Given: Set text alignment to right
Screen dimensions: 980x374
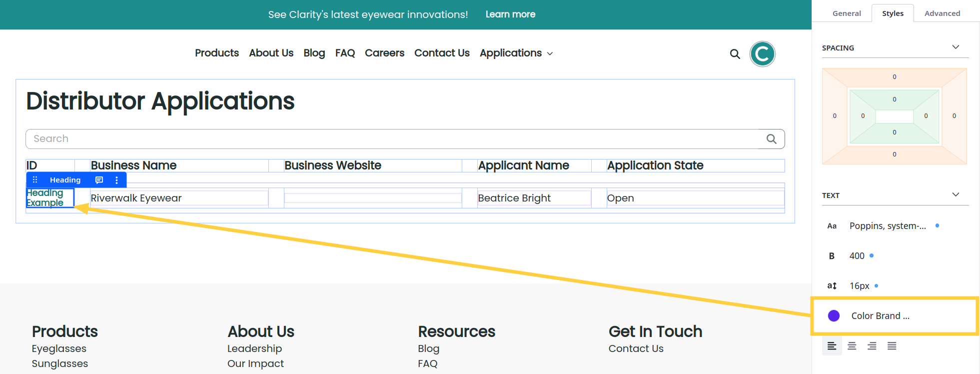Looking at the screenshot, I should [x=872, y=346].
